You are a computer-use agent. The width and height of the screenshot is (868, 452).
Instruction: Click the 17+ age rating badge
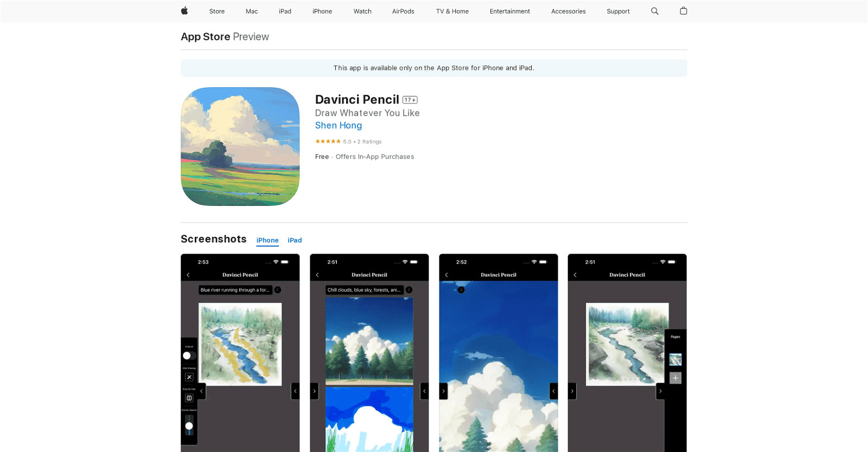click(410, 100)
